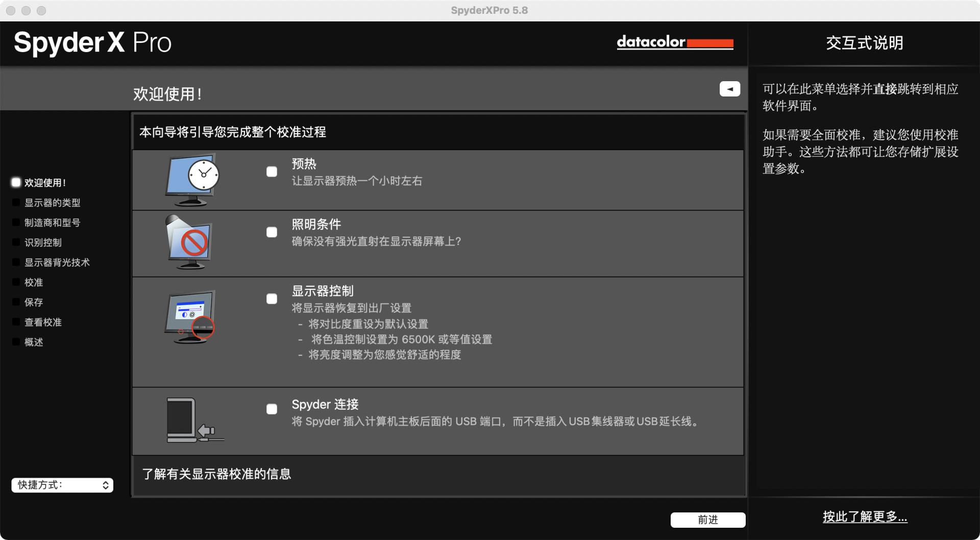This screenshot has width=980, height=540.
Task: Click the Spyder 连接 section title
Action: point(325,404)
